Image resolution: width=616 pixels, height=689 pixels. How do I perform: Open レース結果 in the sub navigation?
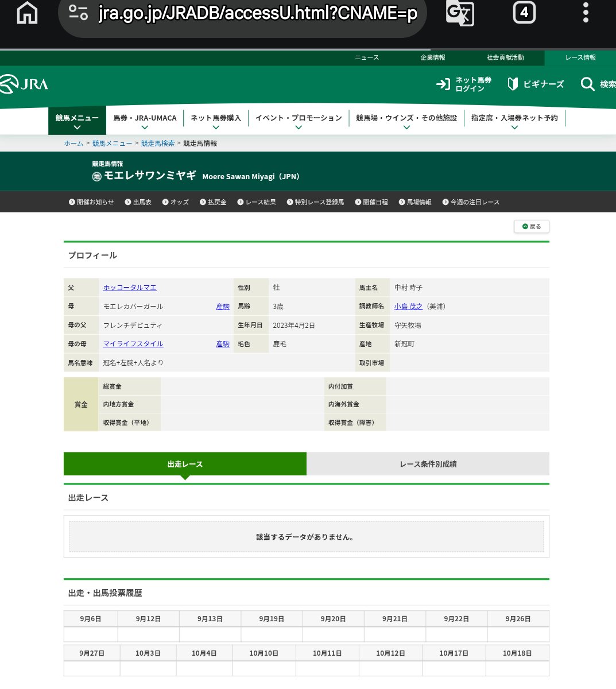click(x=257, y=202)
